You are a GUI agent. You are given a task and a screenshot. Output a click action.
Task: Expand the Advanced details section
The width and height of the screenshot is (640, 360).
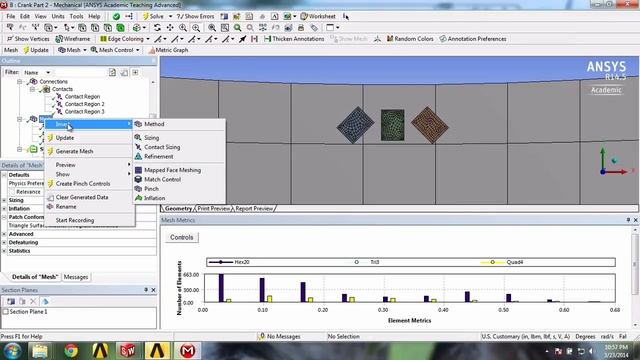pos(4,234)
